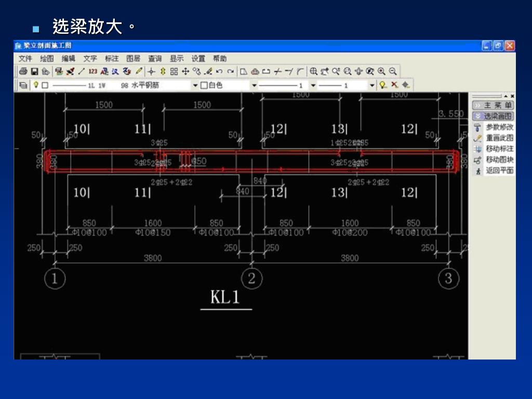Viewport: 532px width, 399px height.
Task: Click the 123 number annotation tool
Action: pyautogui.click(x=92, y=71)
